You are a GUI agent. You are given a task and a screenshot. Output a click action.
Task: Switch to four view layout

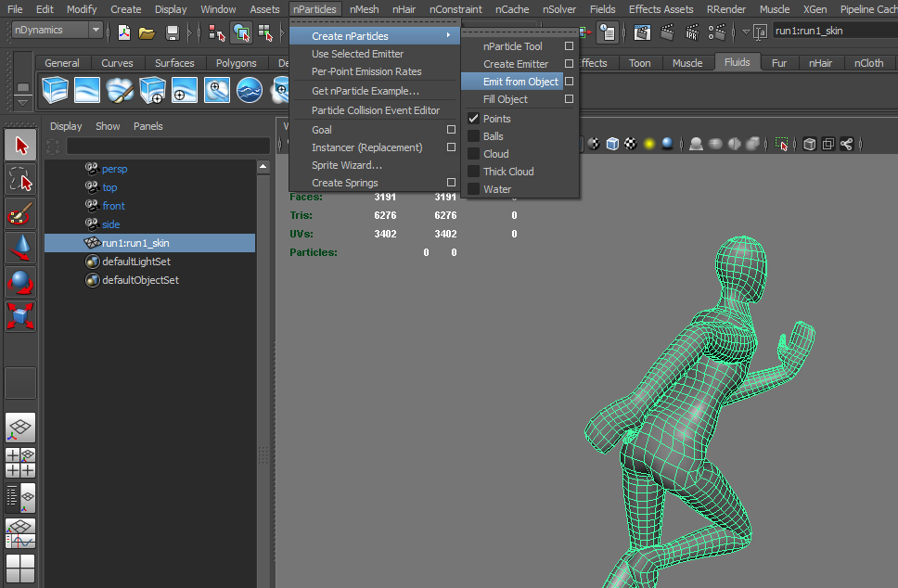20,463
